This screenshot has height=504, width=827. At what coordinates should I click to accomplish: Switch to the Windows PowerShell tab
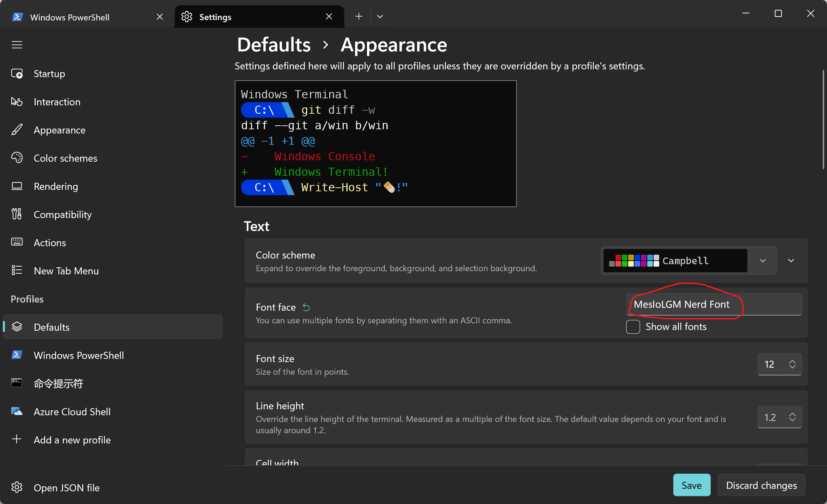(x=70, y=17)
